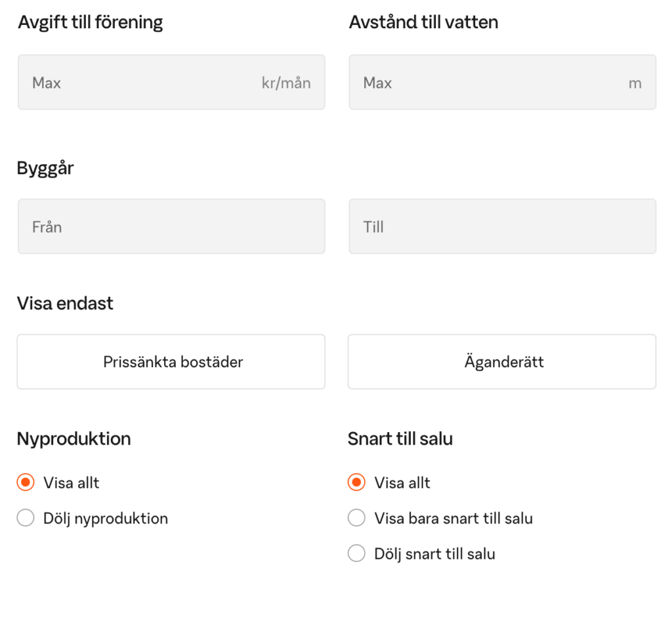The image size is (672, 618).
Task: Click the Dölj nyproduktion label text
Action: click(106, 518)
